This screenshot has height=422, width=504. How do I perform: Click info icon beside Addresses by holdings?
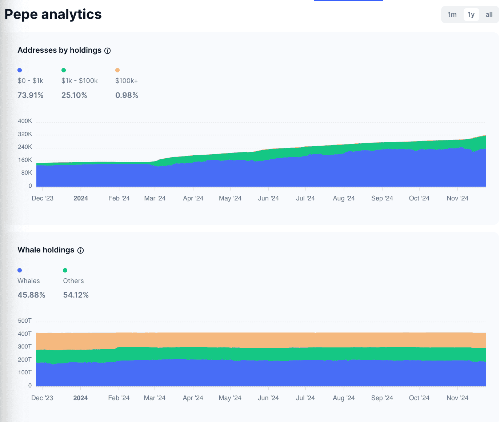click(107, 51)
